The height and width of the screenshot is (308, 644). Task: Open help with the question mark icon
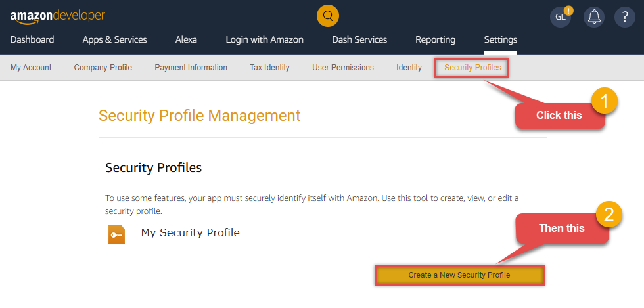click(x=625, y=17)
